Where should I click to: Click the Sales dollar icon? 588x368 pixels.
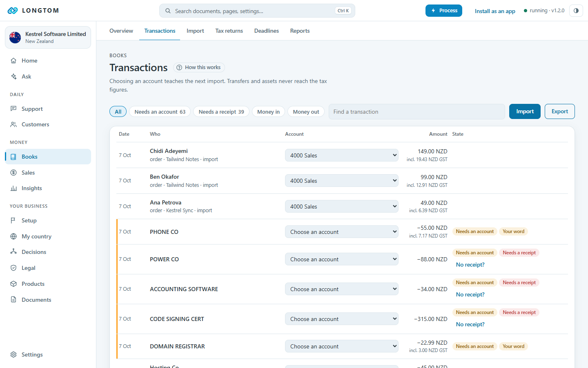(x=13, y=173)
